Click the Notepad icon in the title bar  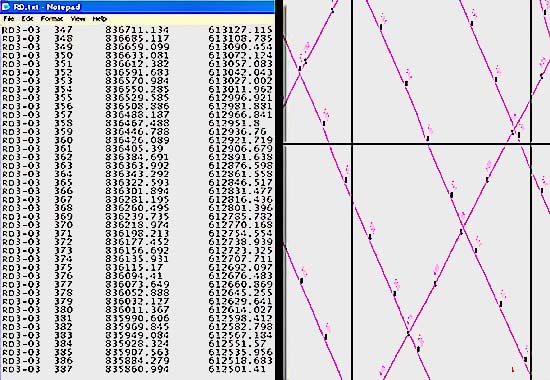point(6,7)
